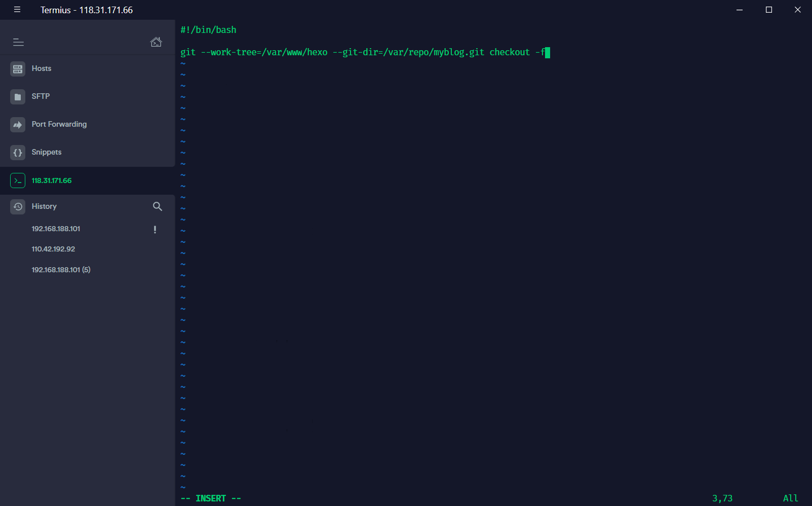Collapse the sidebar with the lines icon

(18, 42)
